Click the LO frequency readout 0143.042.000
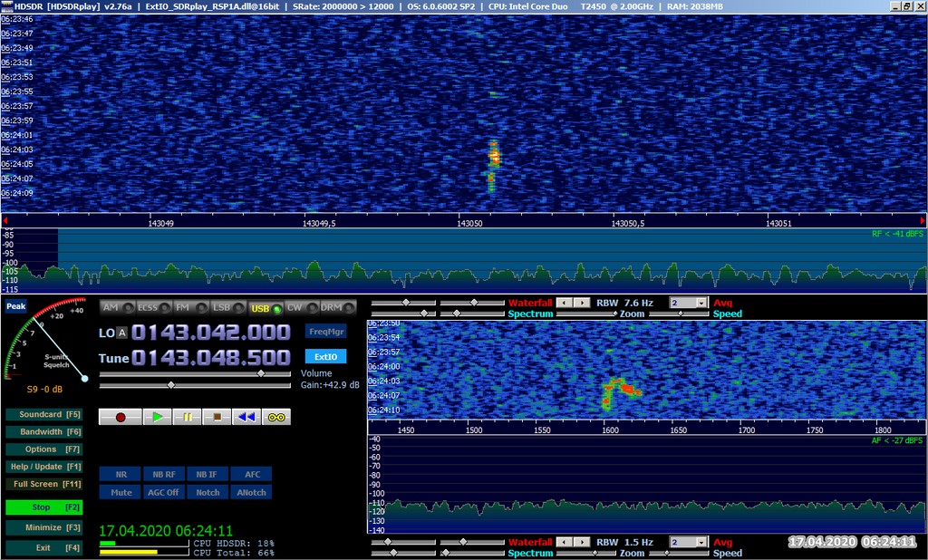Viewport: 928px width, 560px height. [210, 333]
